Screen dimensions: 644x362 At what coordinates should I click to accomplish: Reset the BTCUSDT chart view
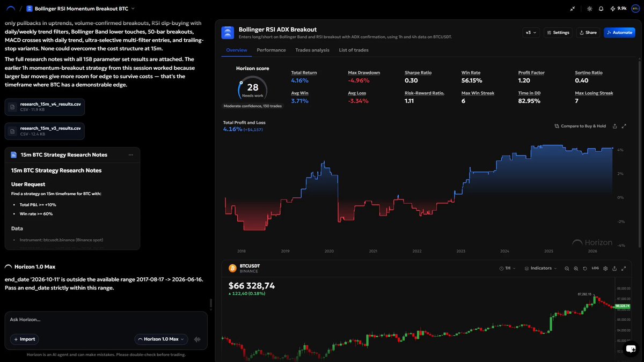click(x=586, y=268)
